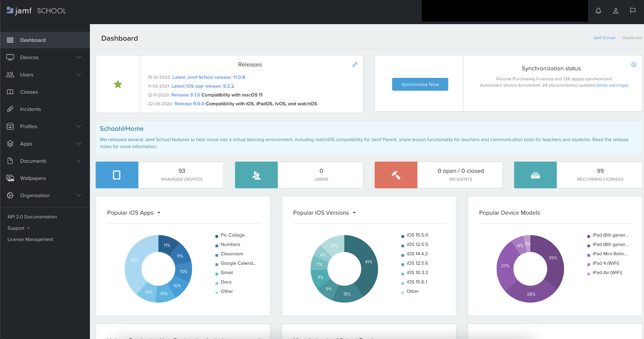Image resolution: width=644 pixels, height=339 pixels.
Task: Click the iOS 15.5.0 legend swatch
Action: (403, 236)
